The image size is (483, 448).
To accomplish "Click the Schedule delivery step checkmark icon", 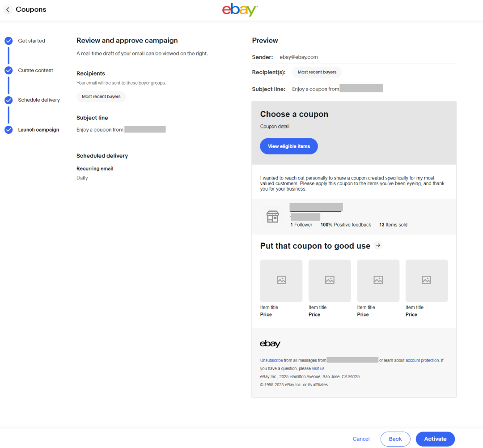I will [8, 99].
